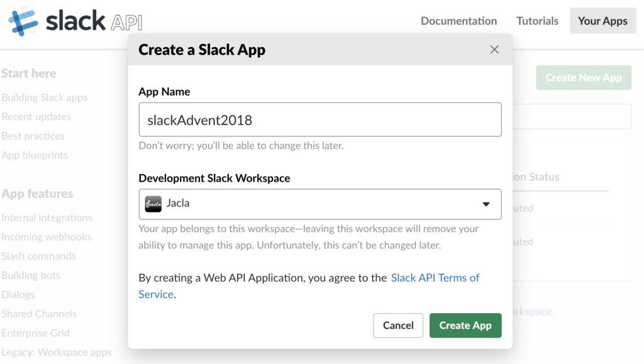
Task: Open Internal integrations sidebar link
Action: click(x=47, y=218)
